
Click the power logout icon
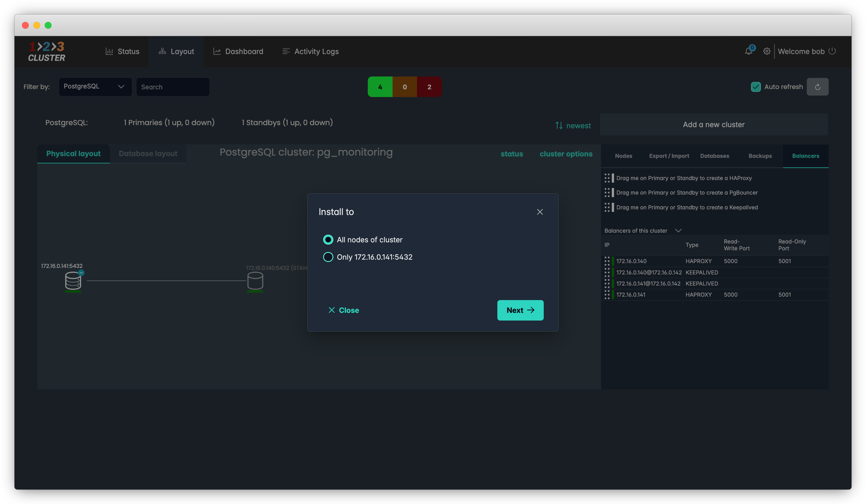point(832,51)
